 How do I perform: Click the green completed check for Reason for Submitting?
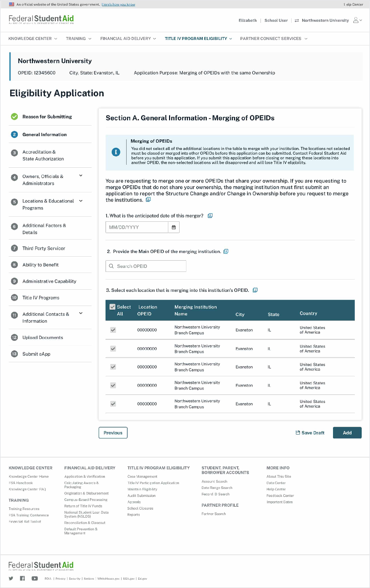pyautogui.click(x=15, y=117)
